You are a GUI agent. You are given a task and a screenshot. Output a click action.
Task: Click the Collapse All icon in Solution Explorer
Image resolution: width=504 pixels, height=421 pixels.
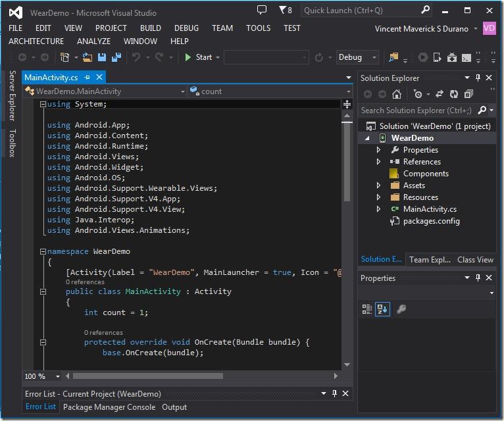click(x=468, y=94)
